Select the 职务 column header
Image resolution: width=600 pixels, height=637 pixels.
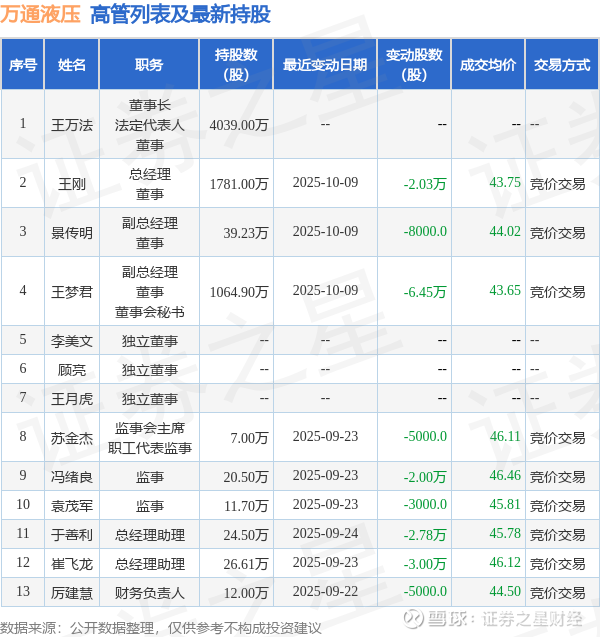point(149,65)
